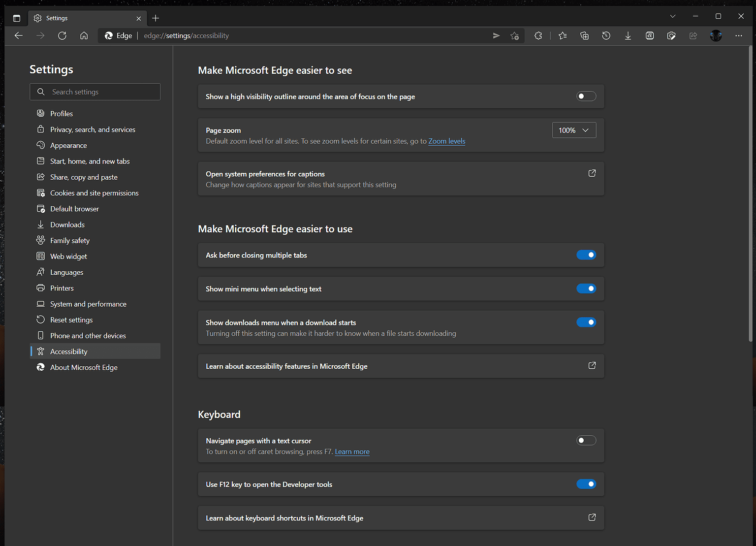756x546 pixels.
Task: Select Appearance in settings sidebar
Action: 68,145
